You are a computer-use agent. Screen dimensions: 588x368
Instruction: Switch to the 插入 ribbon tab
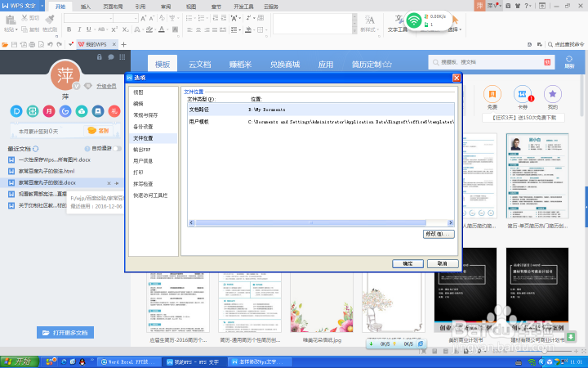86,7
